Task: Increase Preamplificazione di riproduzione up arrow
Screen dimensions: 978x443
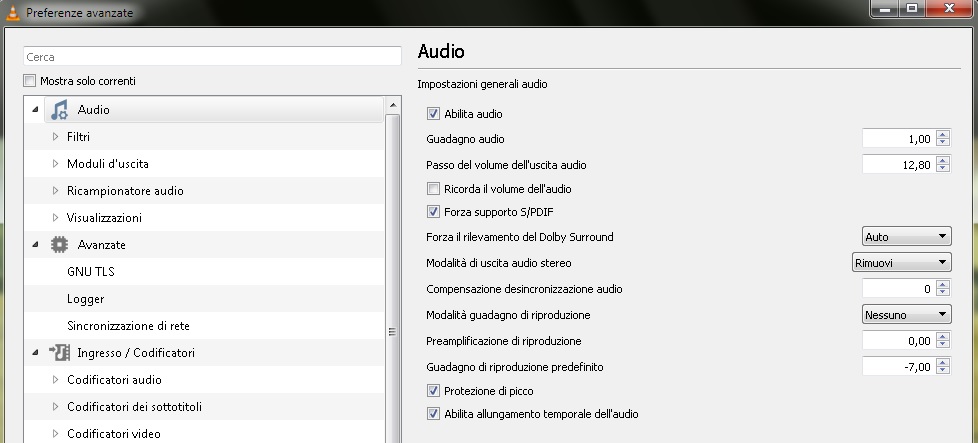Action: click(943, 336)
